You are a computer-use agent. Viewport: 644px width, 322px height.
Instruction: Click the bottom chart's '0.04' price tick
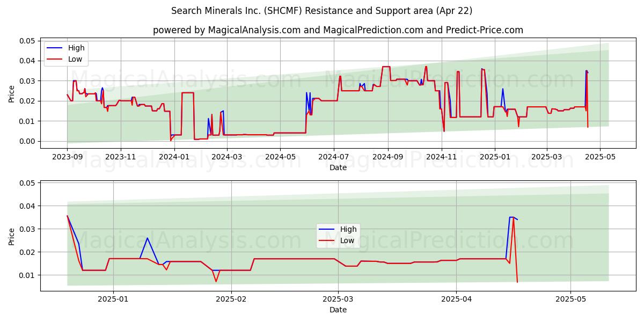[x=27, y=206]
